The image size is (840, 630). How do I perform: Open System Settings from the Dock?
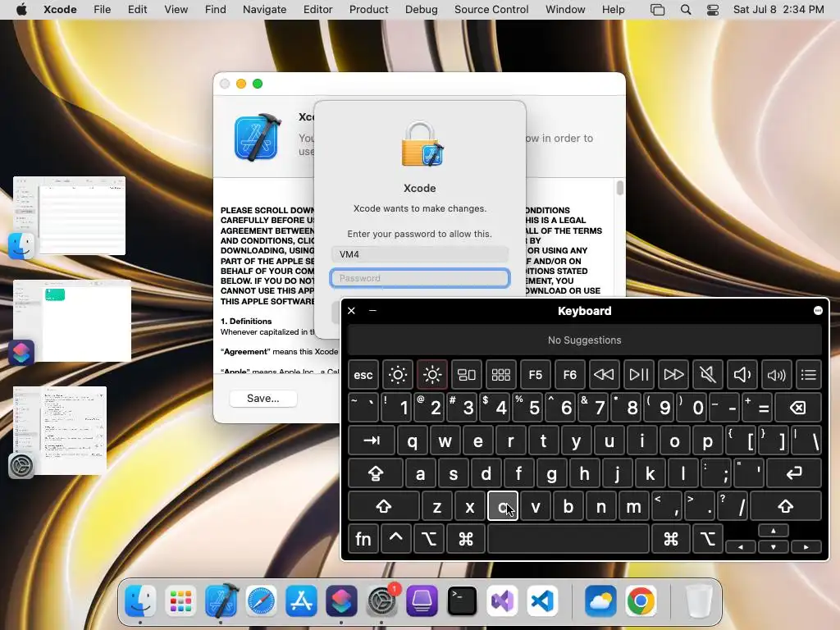(x=381, y=601)
